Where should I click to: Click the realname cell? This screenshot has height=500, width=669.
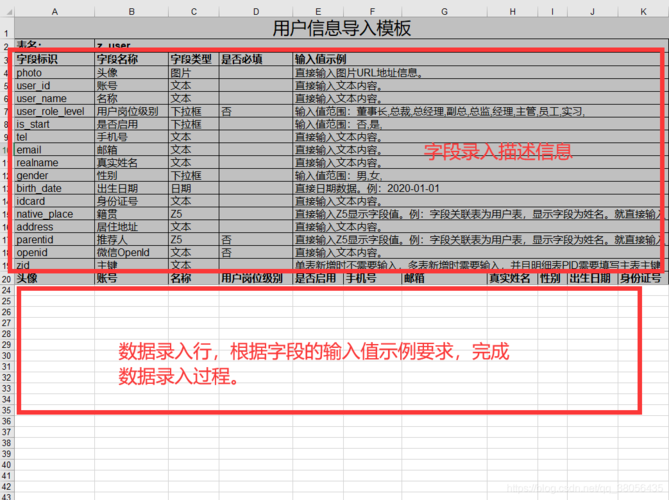click(55, 163)
